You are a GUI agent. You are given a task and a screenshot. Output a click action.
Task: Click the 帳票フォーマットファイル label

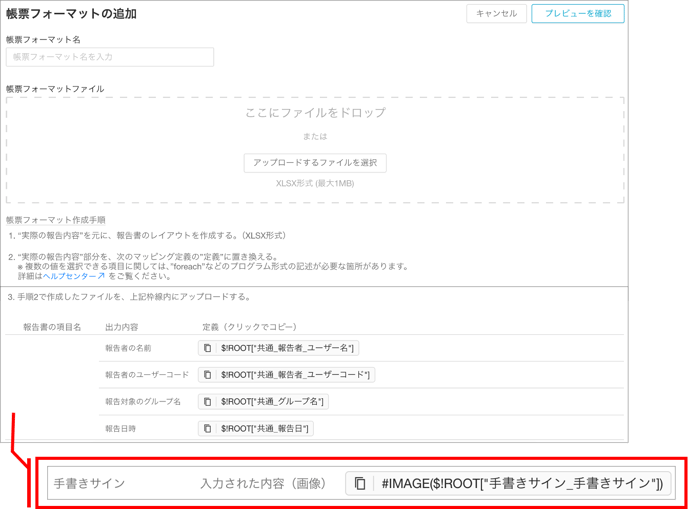(x=55, y=89)
